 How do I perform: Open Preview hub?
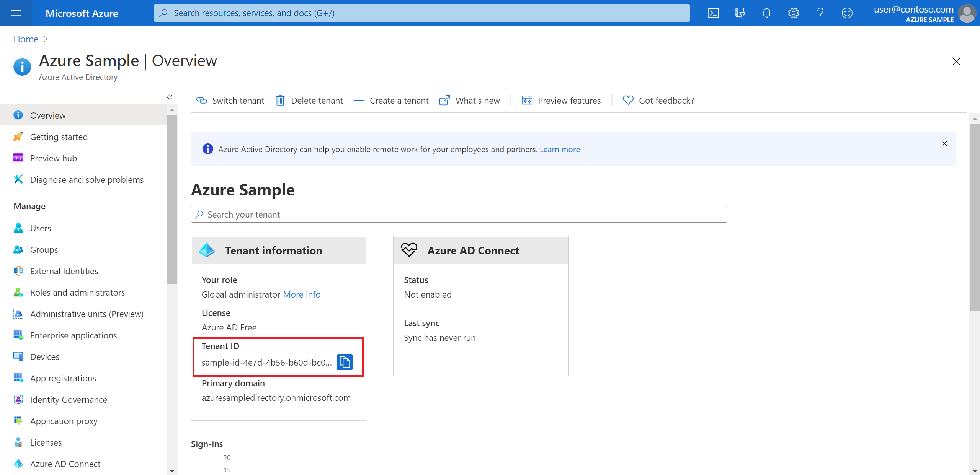click(x=83, y=158)
